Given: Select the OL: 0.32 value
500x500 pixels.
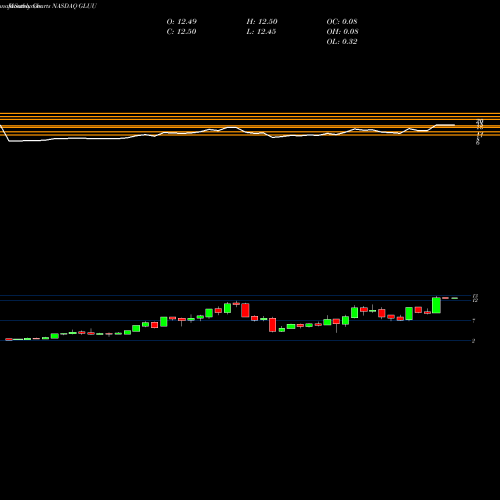Looking at the screenshot, I should click(342, 41).
